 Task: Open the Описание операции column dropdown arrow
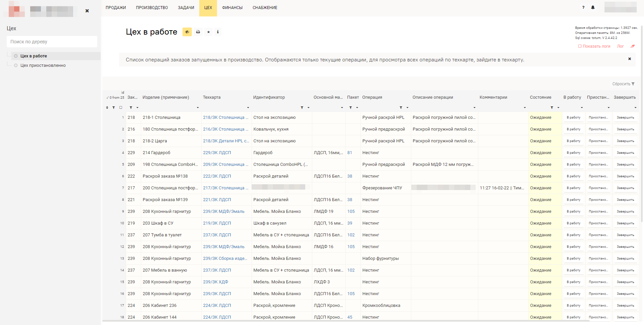tap(474, 108)
